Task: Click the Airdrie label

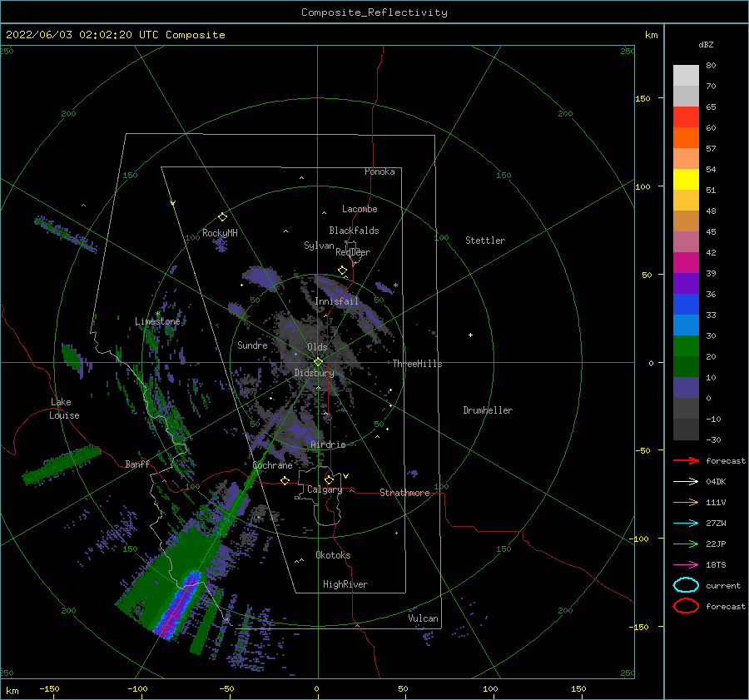Action: tap(328, 444)
